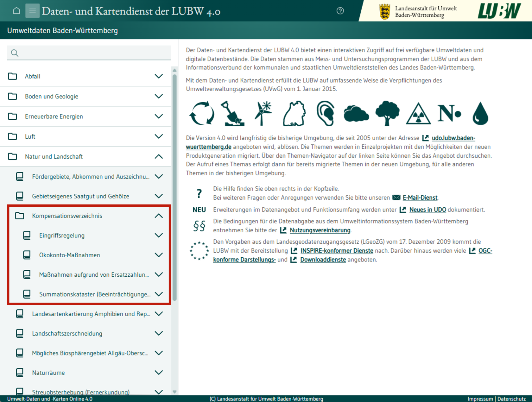Click the LUBW logo
This screenshot has height=402, width=532.
499,11
